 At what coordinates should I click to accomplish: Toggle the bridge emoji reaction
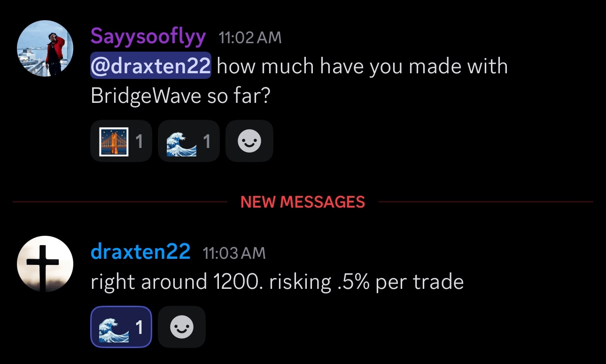121,141
